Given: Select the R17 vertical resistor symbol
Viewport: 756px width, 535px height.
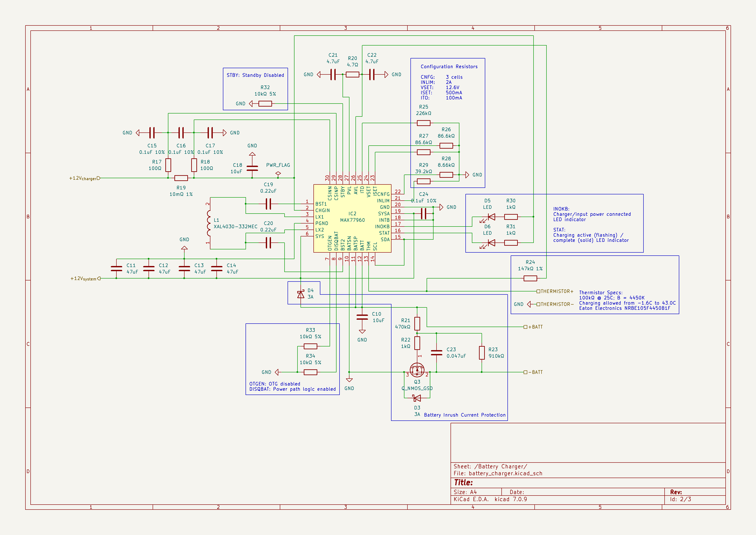Looking at the screenshot, I should tap(168, 165).
